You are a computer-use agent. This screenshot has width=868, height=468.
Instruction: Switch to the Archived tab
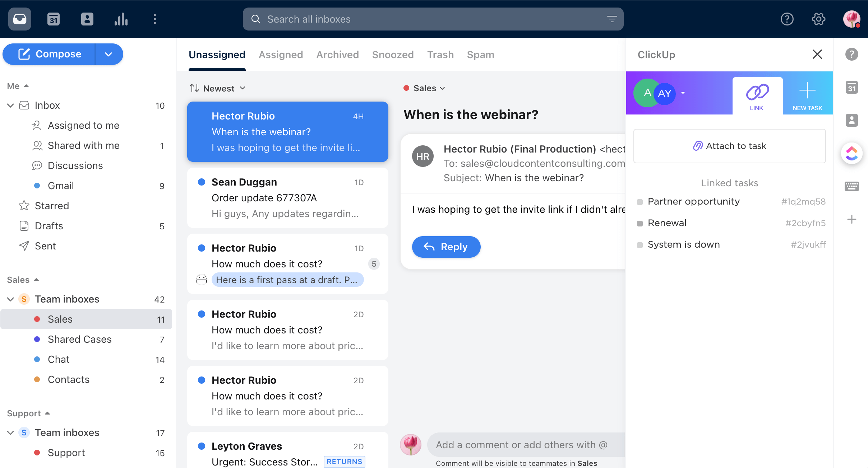click(337, 55)
